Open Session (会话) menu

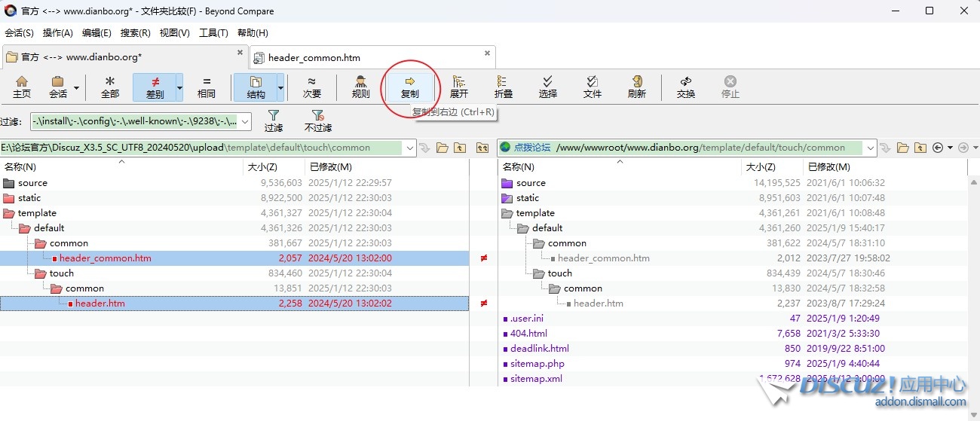[19, 33]
